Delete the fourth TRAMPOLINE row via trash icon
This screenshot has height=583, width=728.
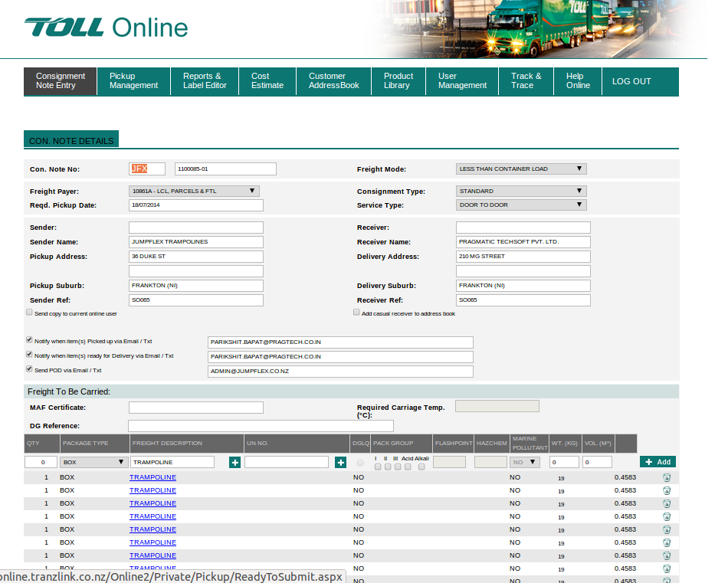(667, 516)
